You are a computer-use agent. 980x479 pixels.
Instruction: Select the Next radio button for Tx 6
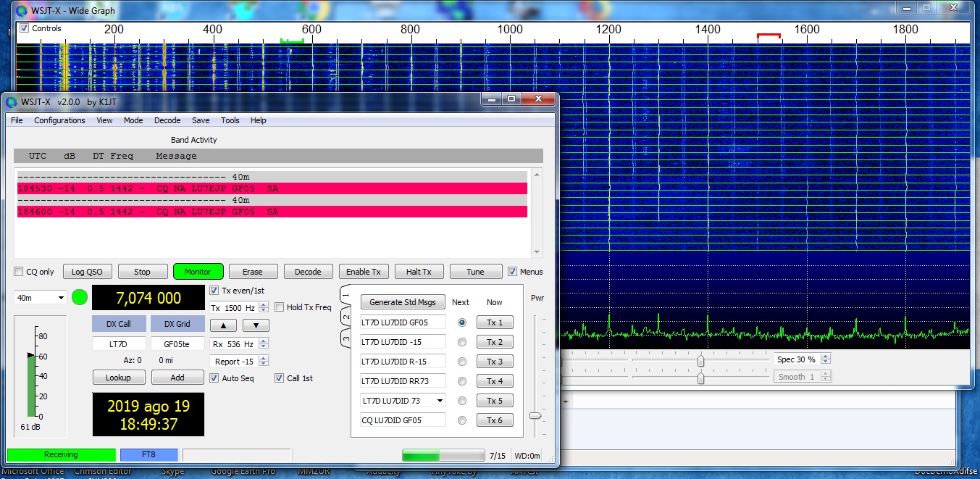[462, 420]
